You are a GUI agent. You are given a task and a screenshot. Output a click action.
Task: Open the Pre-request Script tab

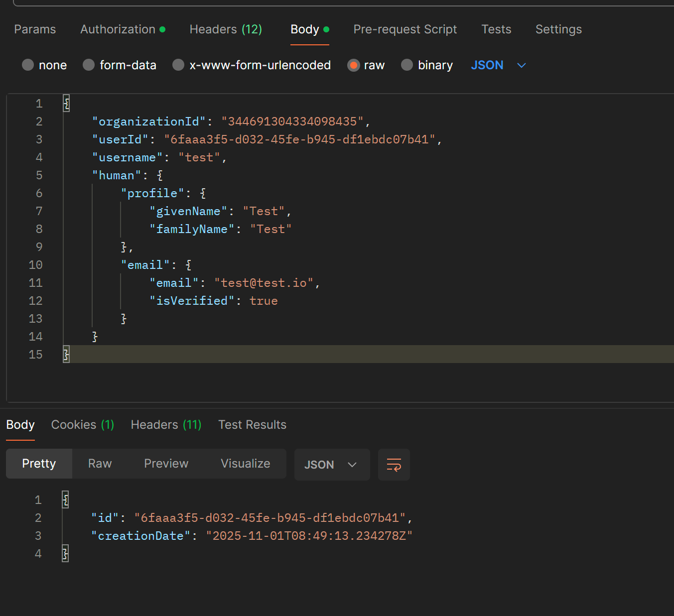tap(405, 29)
